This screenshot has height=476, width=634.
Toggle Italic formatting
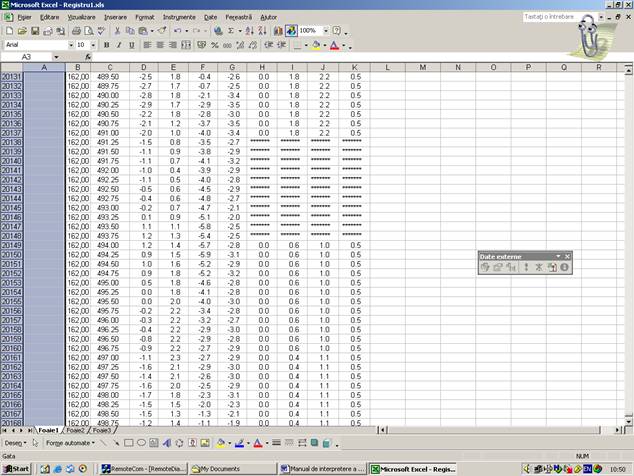coord(118,45)
